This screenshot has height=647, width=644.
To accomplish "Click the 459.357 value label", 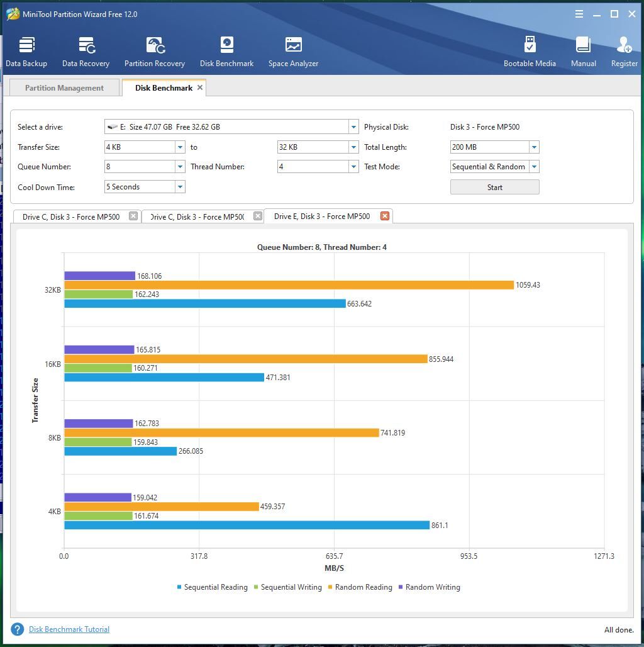I will pyautogui.click(x=272, y=506).
